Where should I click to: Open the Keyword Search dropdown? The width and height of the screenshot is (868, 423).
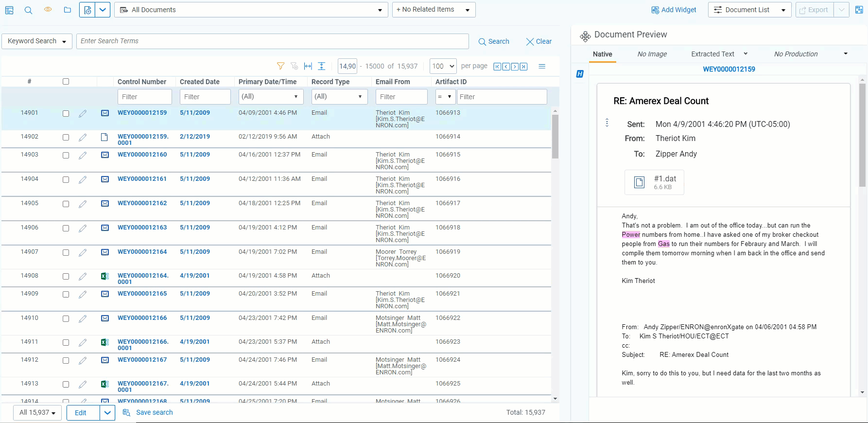coord(37,41)
